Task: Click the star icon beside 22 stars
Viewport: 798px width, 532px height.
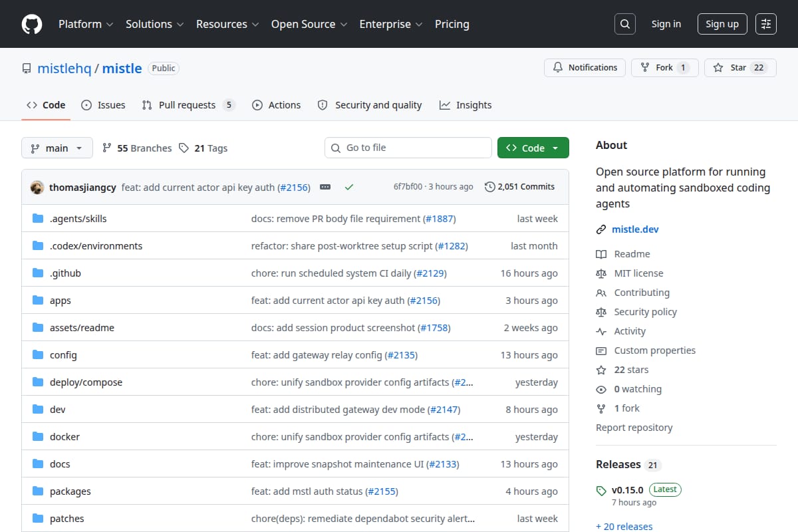Action: pos(601,370)
